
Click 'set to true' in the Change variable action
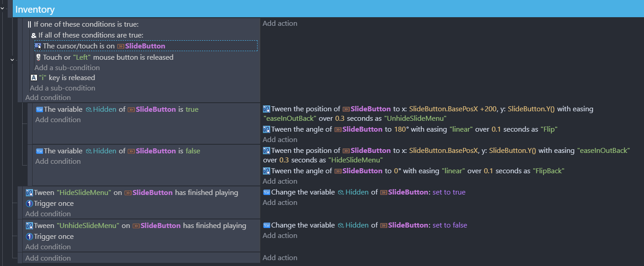(449, 192)
